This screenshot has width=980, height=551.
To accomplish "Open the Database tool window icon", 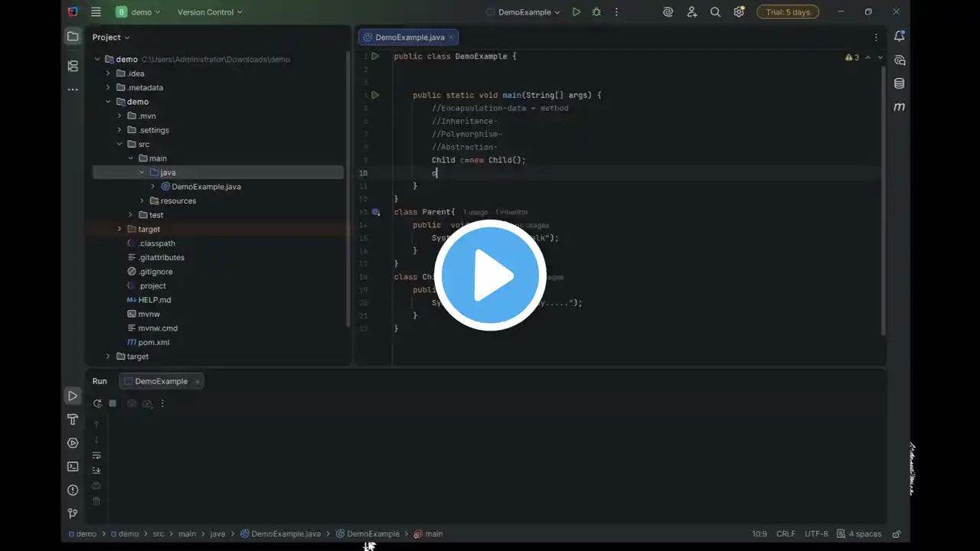I will (x=900, y=83).
